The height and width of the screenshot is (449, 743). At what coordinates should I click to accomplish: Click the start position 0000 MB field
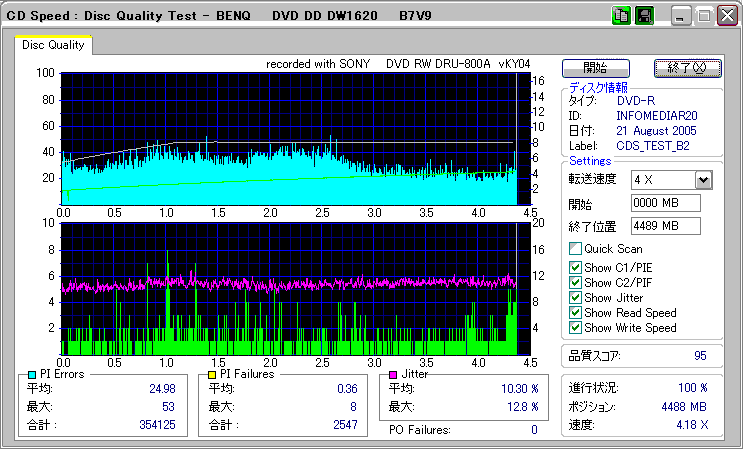665,203
